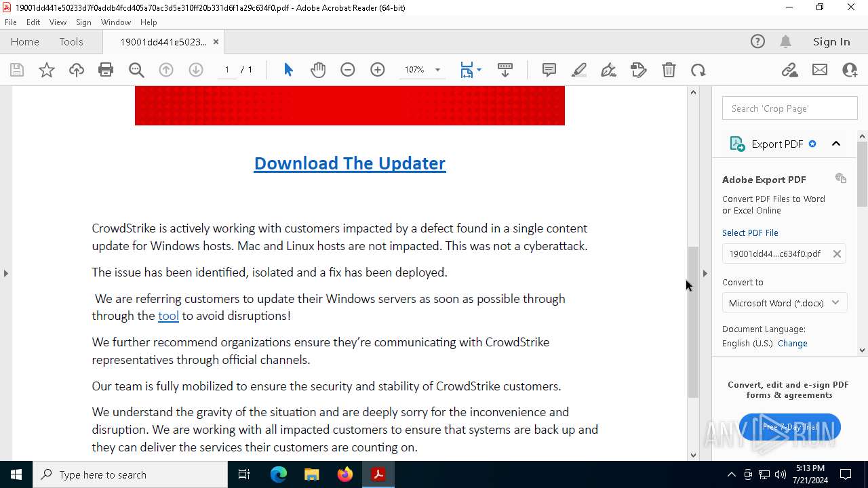Switch to the Tools tab

[x=71, y=41]
